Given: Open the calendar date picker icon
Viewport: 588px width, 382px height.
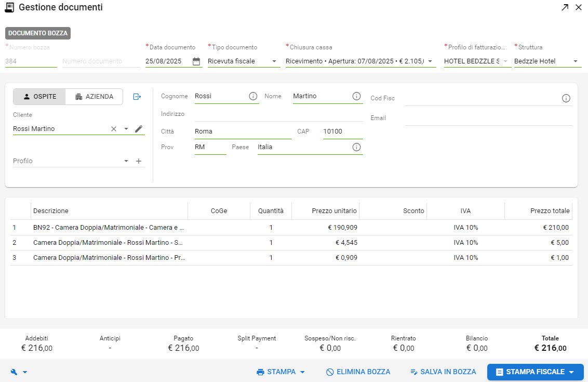Looking at the screenshot, I should point(196,61).
